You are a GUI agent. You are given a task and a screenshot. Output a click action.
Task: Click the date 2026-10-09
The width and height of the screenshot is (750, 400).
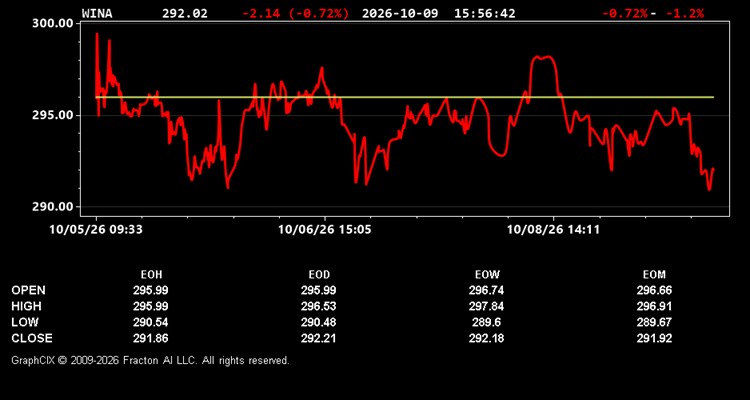(400, 13)
